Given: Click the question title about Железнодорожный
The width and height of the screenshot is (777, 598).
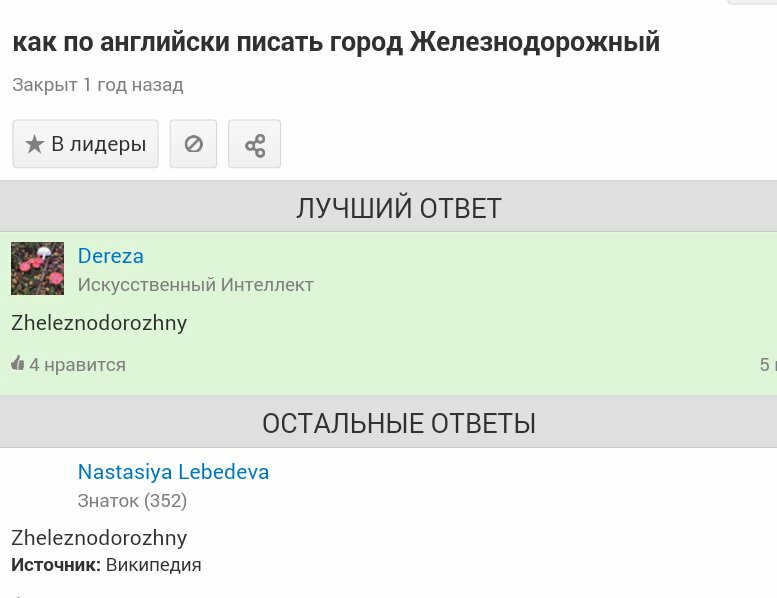Looking at the screenshot, I should point(336,42).
